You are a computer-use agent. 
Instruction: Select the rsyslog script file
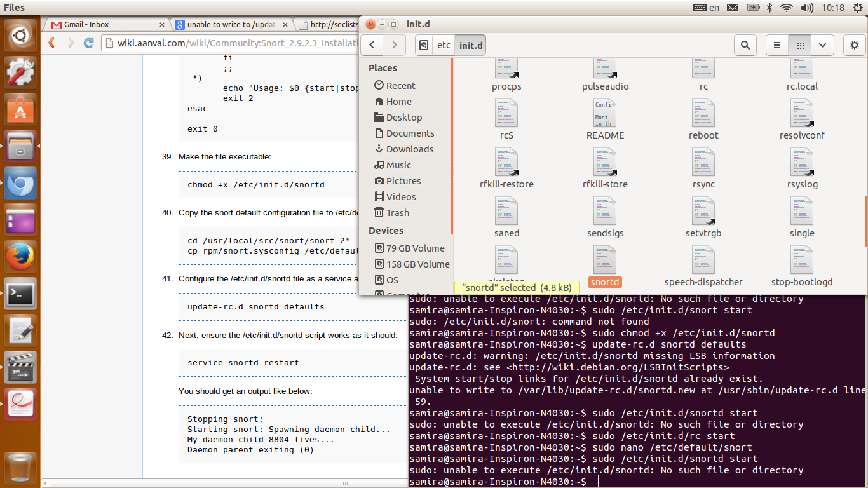(802, 162)
